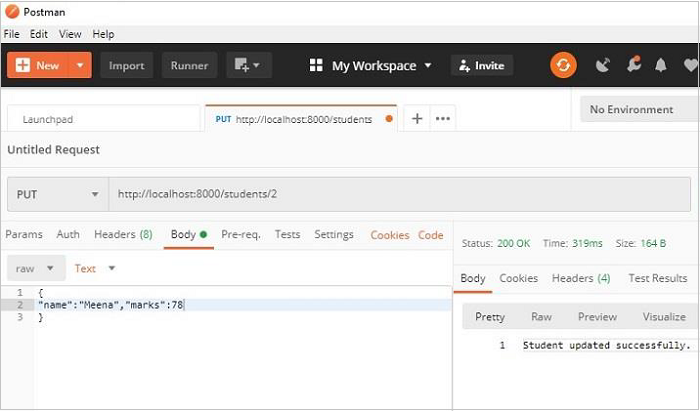Open the Cookies link
The image size is (700, 411).
pyautogui.click(x=390, y=235)
